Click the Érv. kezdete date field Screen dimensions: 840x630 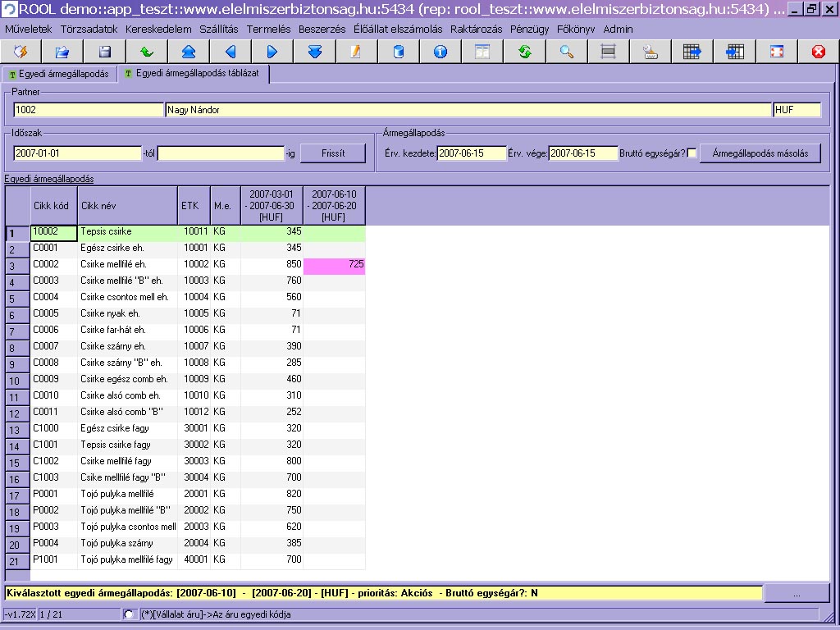[471, 153]
